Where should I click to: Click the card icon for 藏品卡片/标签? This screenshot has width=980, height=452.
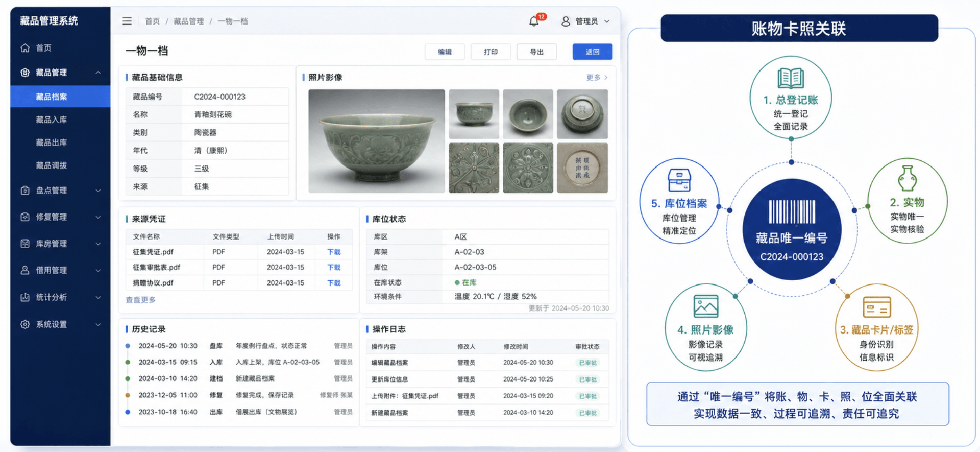[x=876, y=307]
